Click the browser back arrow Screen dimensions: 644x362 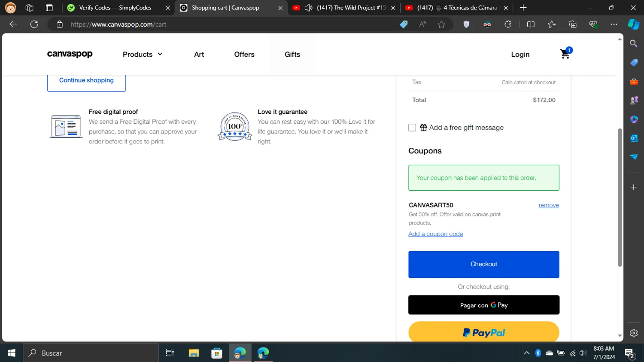point(13,24)
